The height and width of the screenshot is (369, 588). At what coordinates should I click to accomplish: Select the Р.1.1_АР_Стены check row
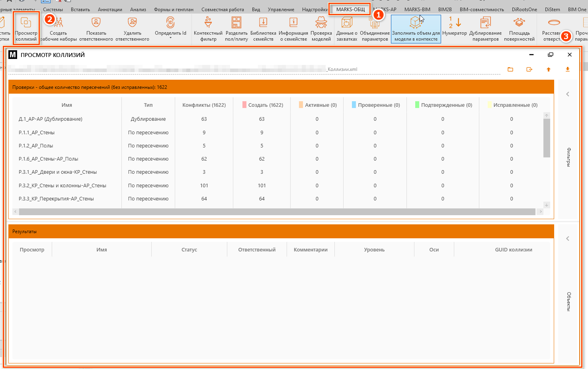(x=37, y=132)
